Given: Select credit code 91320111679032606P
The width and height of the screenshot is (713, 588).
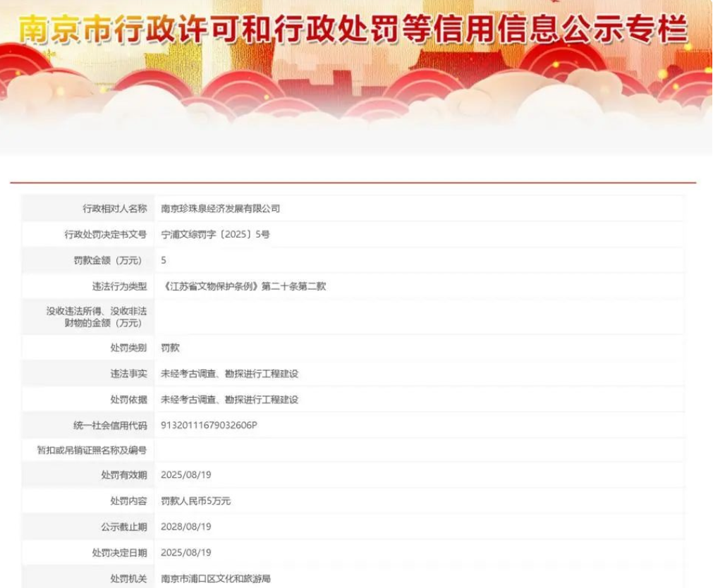Looking at the screenshot, I should click(209, 425).
